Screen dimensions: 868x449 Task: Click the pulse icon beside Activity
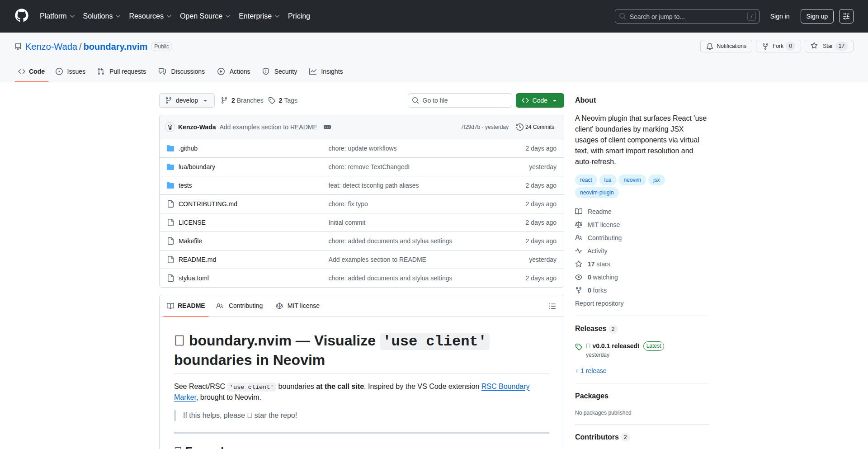pyautogui.click(x=579, y=251)
